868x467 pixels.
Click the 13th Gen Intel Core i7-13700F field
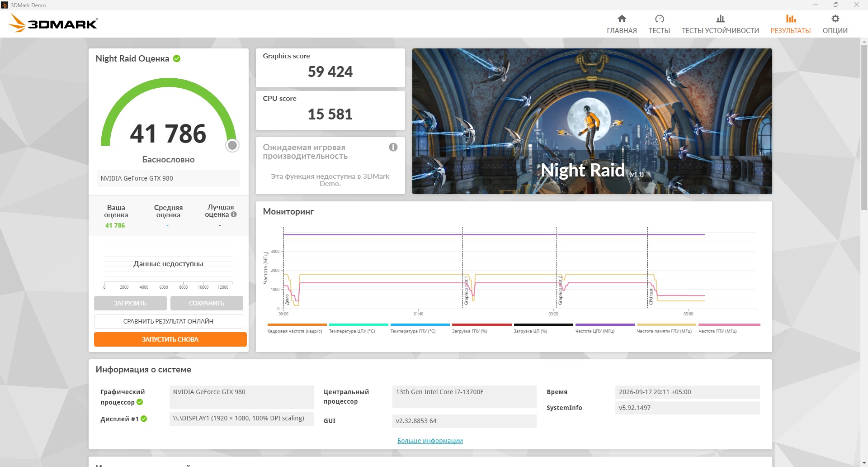pyautogui.click(x=464, y=397)
